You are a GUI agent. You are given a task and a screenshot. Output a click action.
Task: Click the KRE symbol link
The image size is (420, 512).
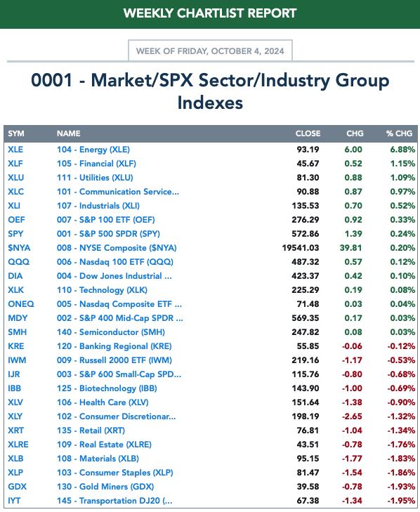[x=16, y=346]
